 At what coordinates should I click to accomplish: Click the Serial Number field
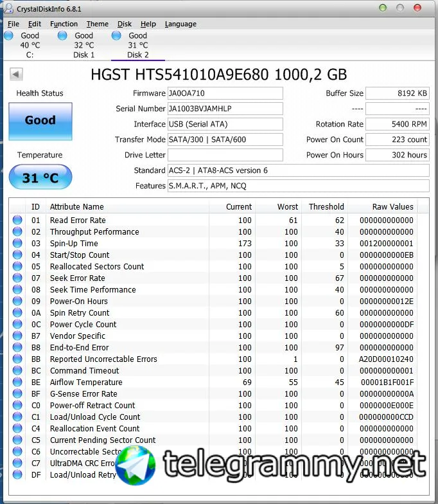click(225, 109)
